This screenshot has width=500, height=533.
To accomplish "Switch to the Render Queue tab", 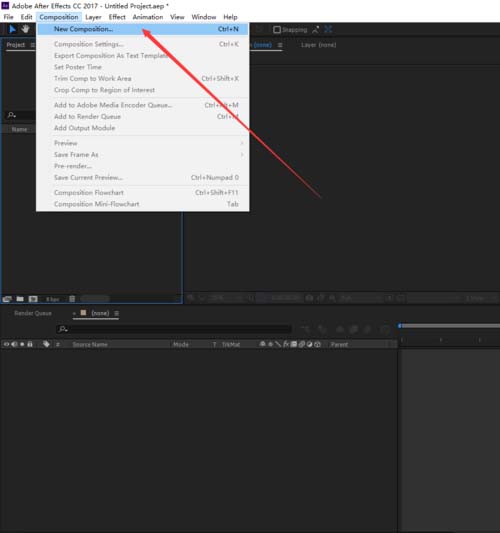I will click(x=33, y=313).
